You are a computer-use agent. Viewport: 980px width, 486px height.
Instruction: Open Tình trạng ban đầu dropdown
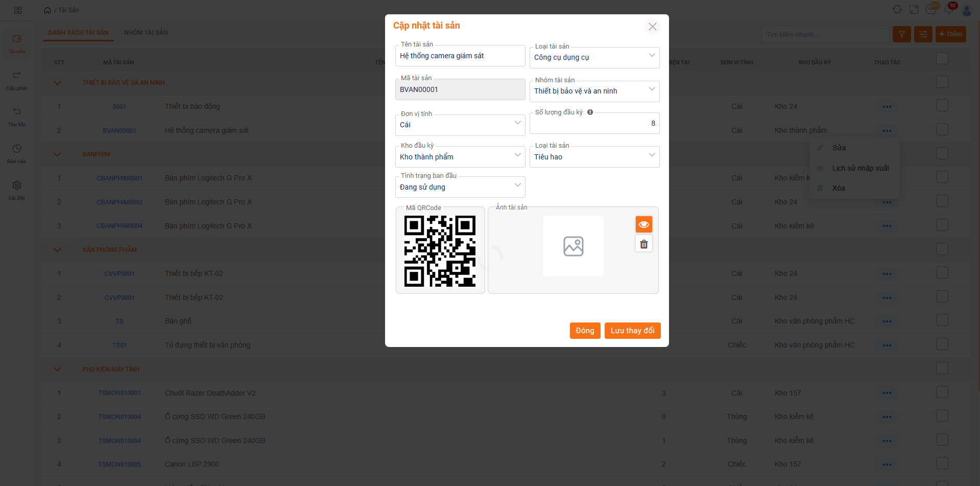click(x=460, y=188)
